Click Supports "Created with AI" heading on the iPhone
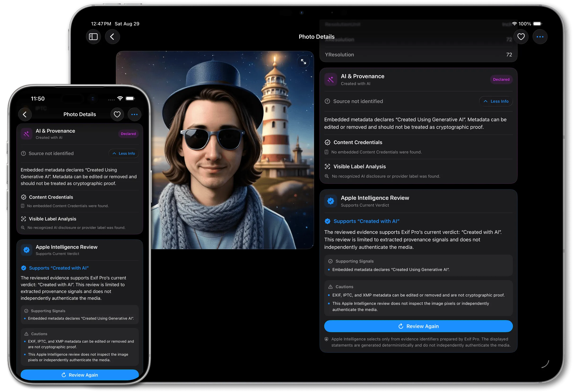The height and width of the screenshot is (392, 573). click(x=59, y=268)
